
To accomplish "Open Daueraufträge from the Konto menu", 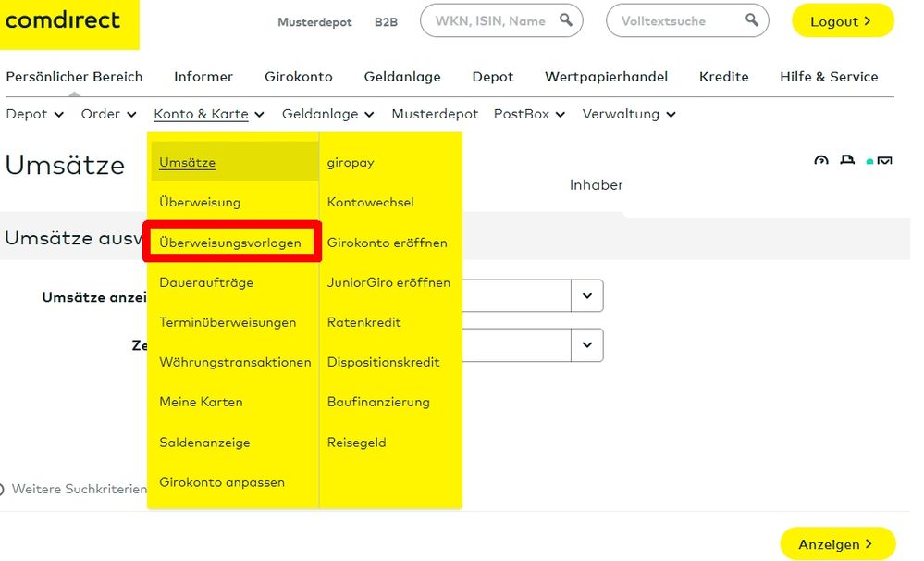I will [x=206, y=282].
